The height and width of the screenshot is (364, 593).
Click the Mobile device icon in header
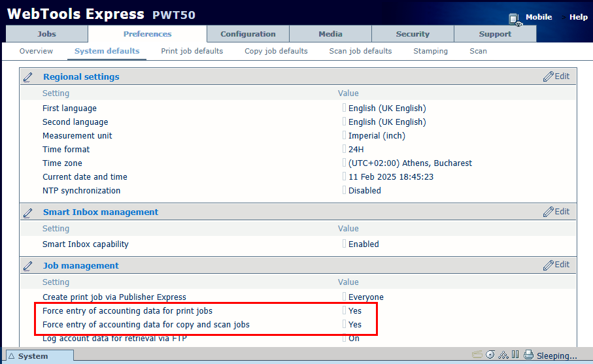click(x=515, y=20)
